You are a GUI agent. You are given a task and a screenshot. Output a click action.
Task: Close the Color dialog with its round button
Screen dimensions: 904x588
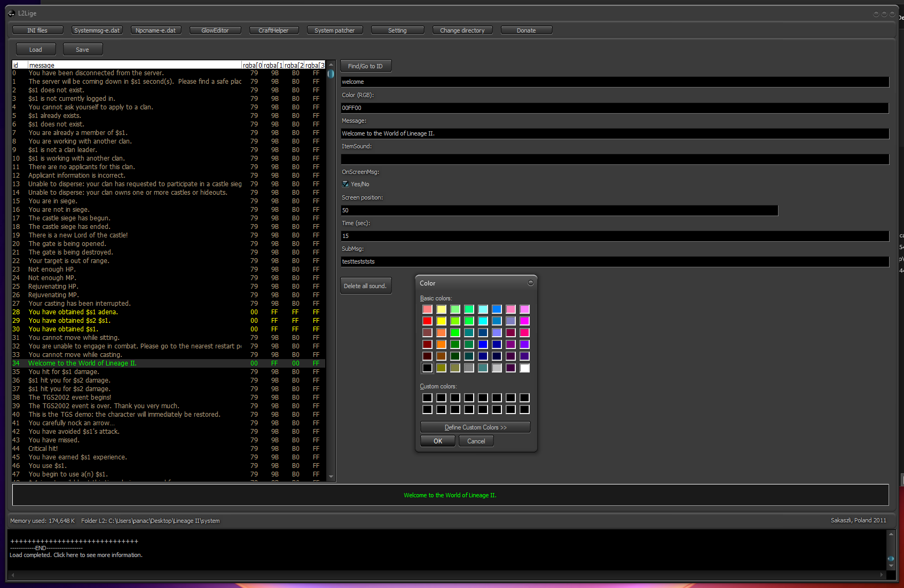pos(530,283)
